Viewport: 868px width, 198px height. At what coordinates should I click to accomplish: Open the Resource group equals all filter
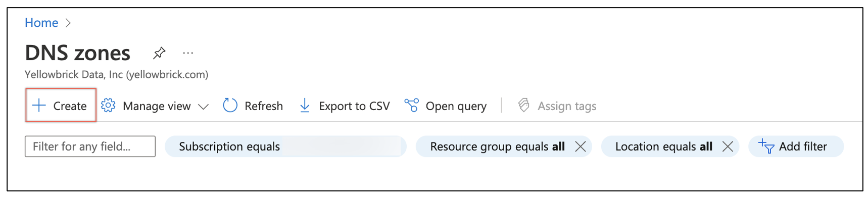coord(497,146)
